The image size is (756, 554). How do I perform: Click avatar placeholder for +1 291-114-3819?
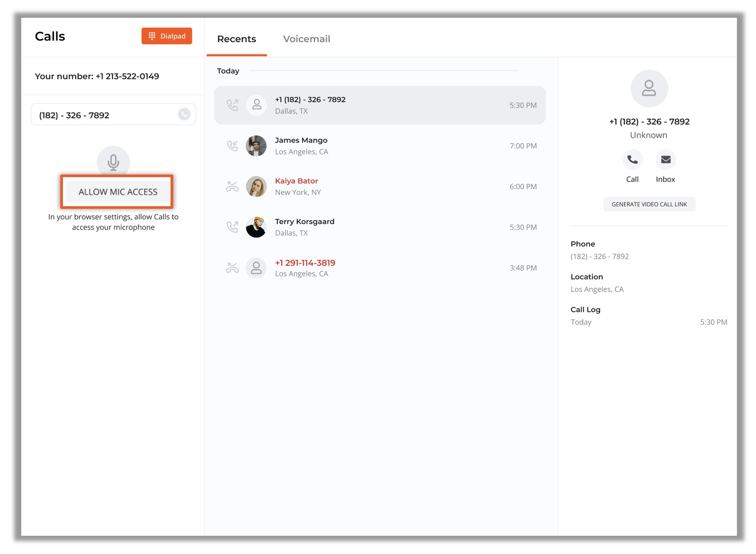click(x=256, y=268)
